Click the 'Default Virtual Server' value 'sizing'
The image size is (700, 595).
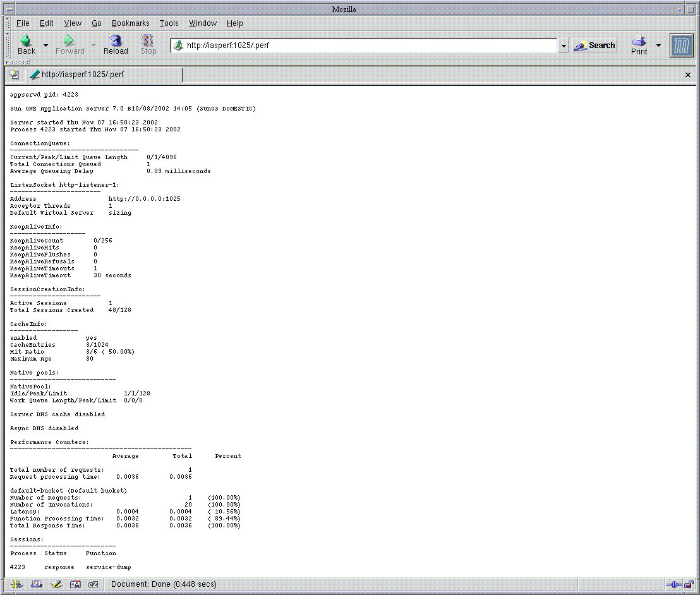coord(120,213)
